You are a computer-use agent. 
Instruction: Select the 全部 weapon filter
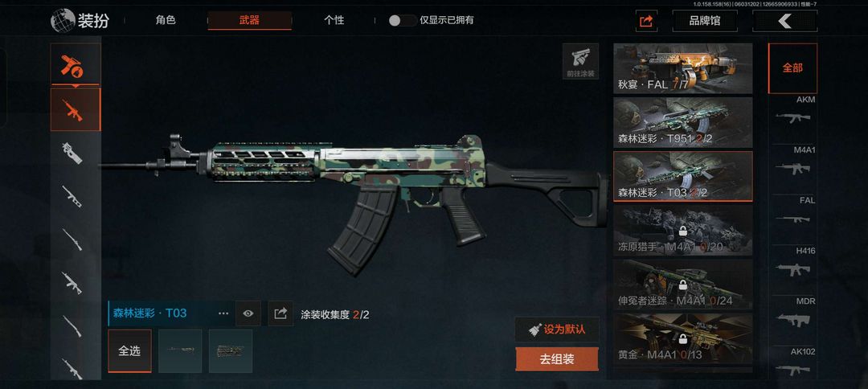click(x=792, y=68)
